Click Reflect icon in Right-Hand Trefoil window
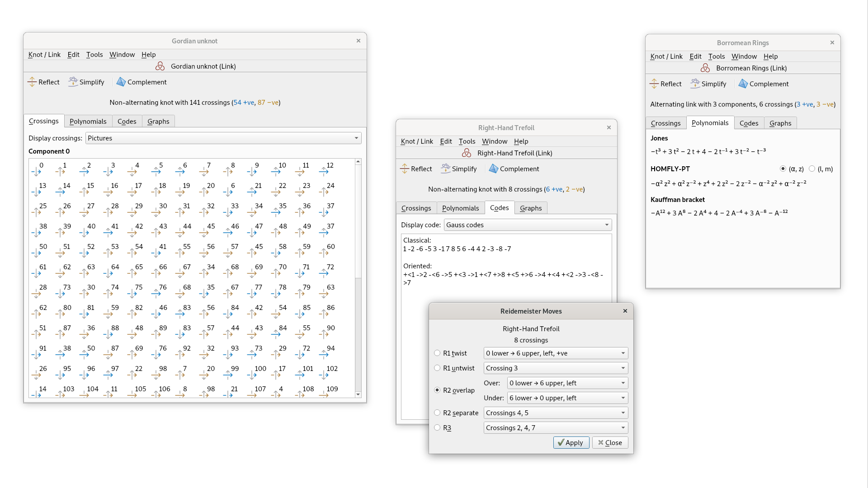 click(x=405, y=169)
